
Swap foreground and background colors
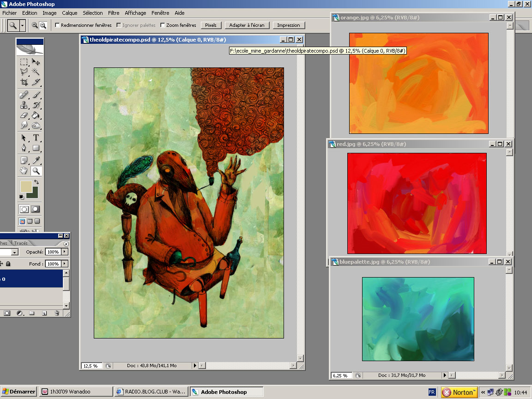(x=36, y=182)
